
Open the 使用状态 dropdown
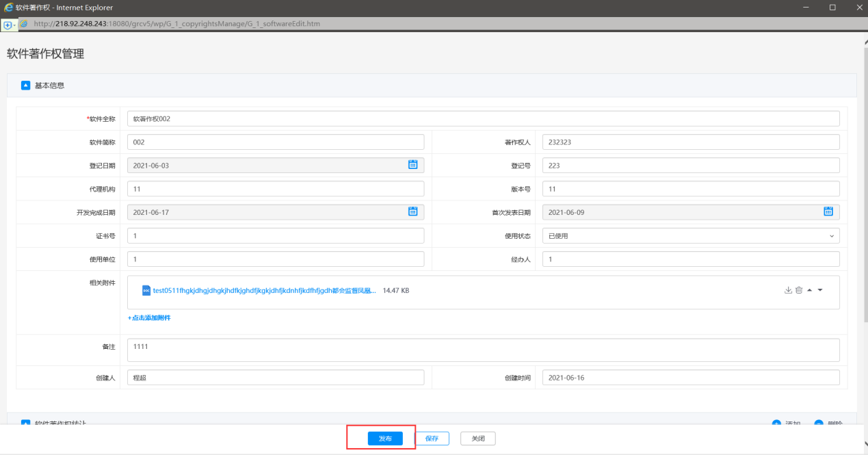coord(690,236)
